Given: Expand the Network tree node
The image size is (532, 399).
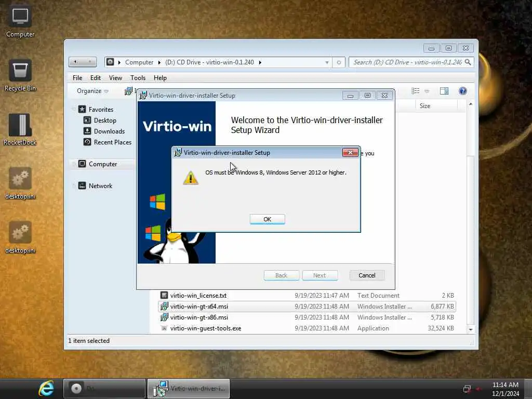Looking at the screenshot, I should (x=74, y=186).
